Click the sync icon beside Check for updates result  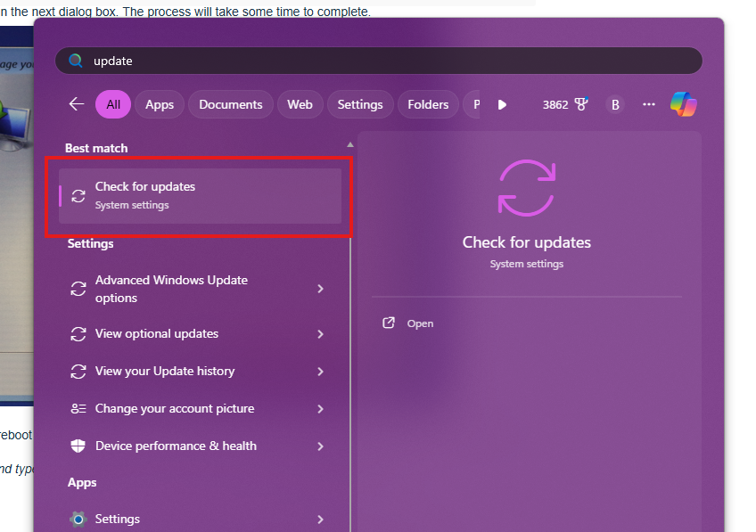[78, 196]
